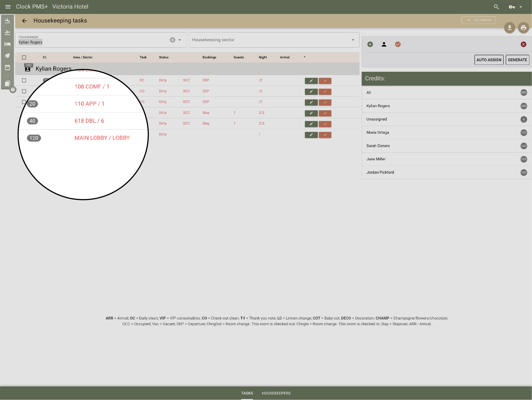Open the arrivals sidebar icon
532x400 pixels.
point(7,21)
